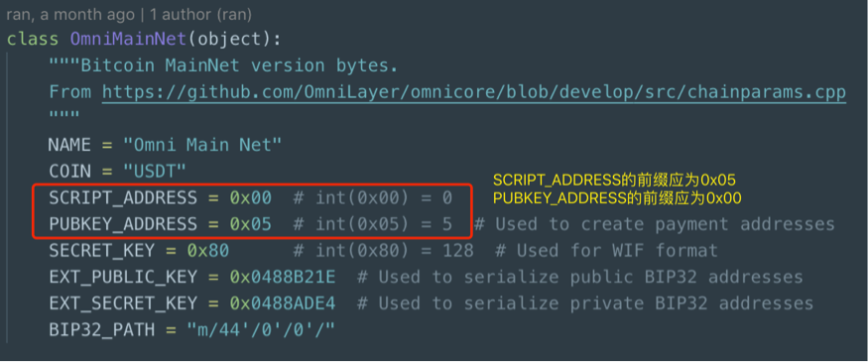Click the BIP32_PATH variable name
The image size is (868, 362).
[x=101, y=330]
